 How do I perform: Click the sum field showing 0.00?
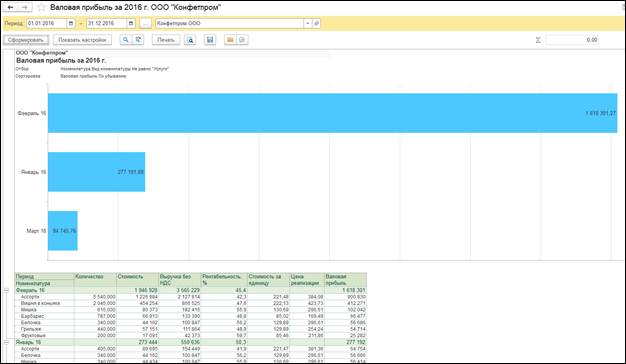click(x=572, y=40)
